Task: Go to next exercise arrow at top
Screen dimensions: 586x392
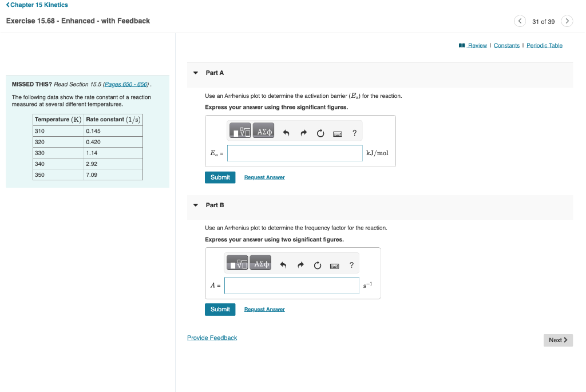Action: (x=567, y=21)
